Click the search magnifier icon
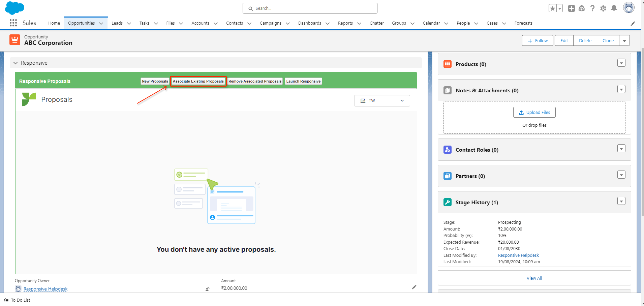 [250, 8]
